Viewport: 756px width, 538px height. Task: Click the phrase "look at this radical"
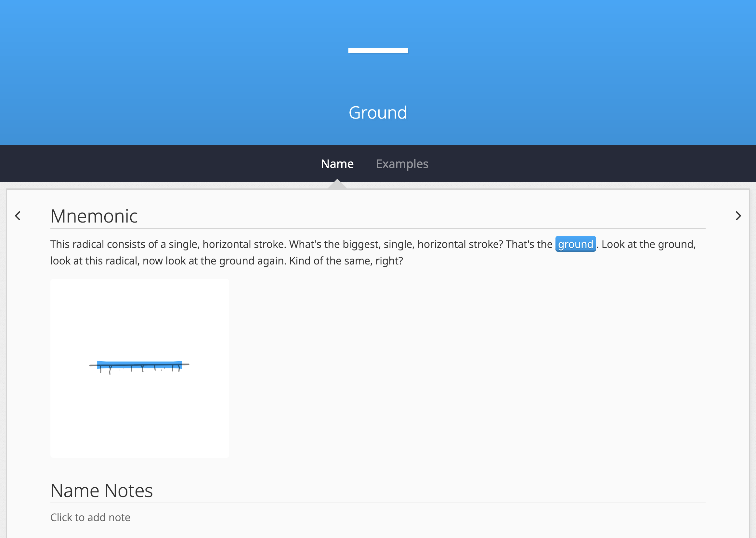95,261
